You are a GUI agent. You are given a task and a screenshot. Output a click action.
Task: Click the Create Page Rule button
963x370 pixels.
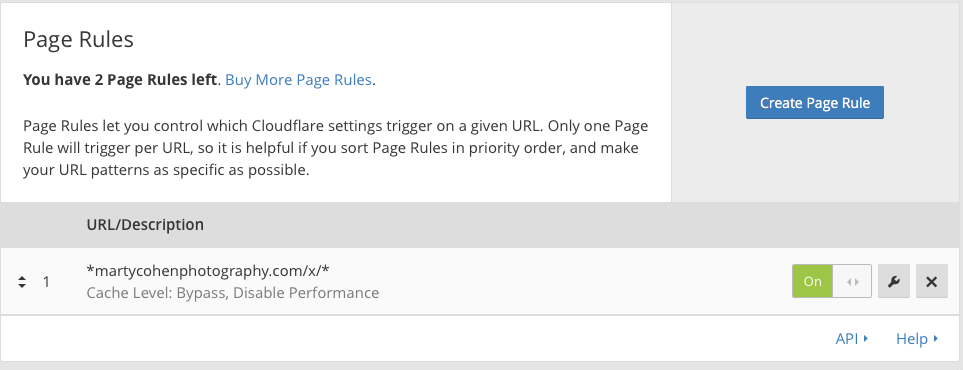coord(814,103)
